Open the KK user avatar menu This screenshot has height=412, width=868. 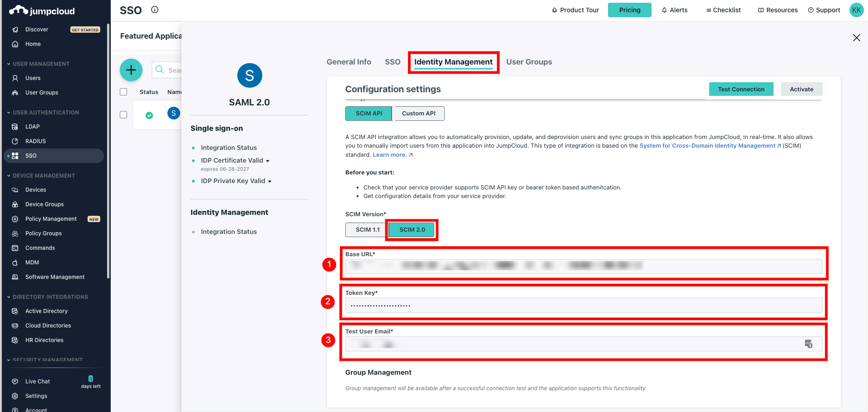coord(857,10)
